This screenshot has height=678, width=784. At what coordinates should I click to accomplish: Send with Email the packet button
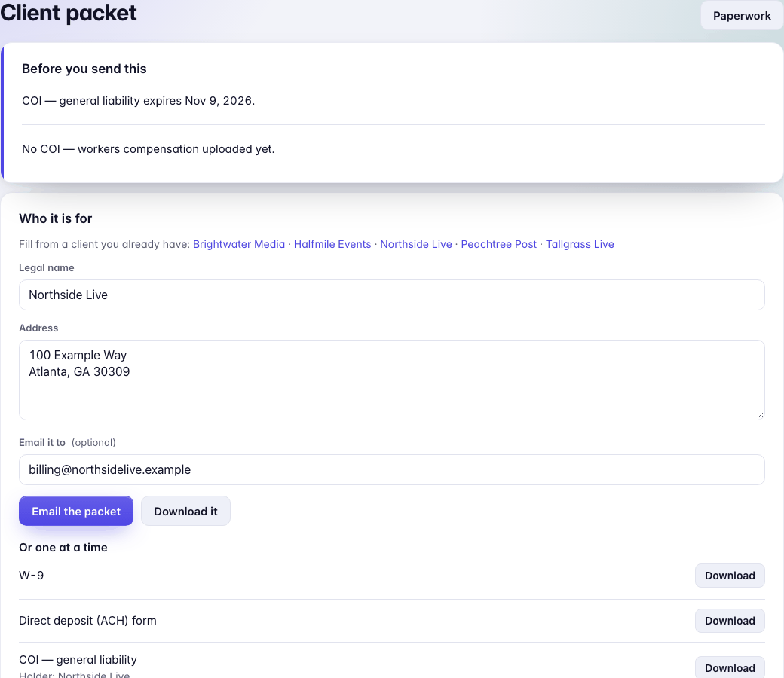pyautogui.click(x=76, y=511)
